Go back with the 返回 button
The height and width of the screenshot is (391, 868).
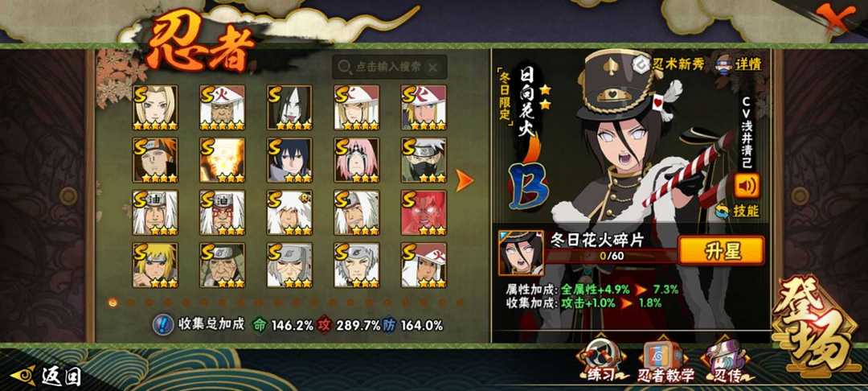47,377
